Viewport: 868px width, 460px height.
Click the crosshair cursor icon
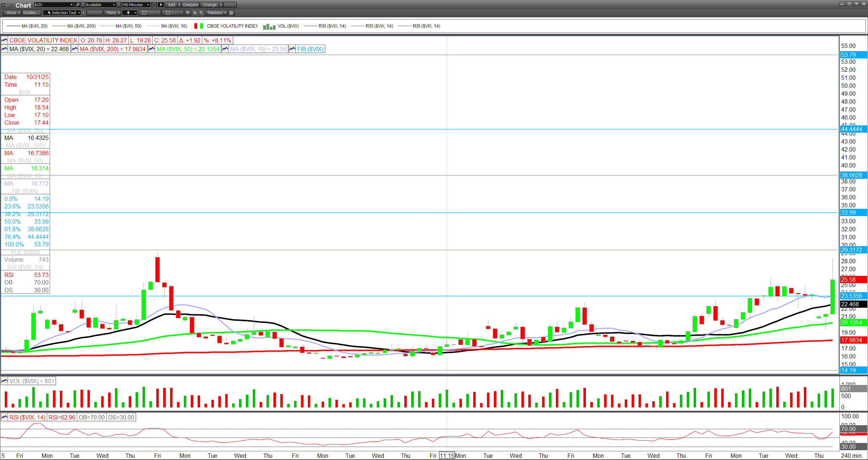click(187, 13)
